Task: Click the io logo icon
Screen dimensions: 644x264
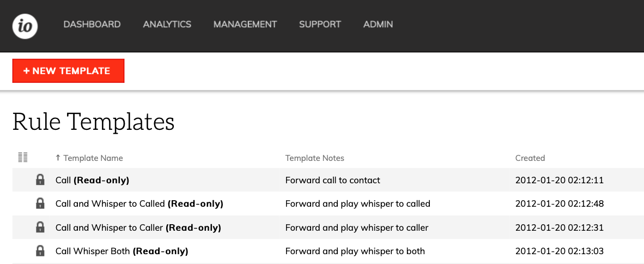Action: (25, 26)
